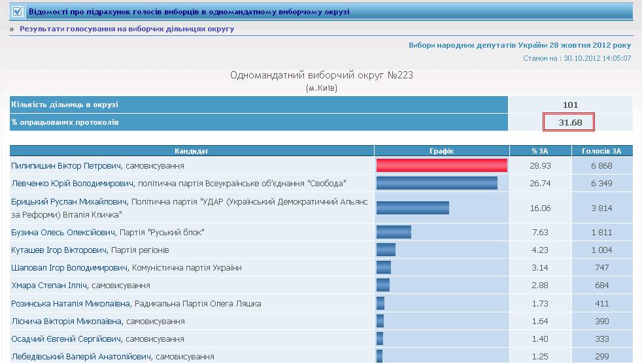Open candidate Пилипишин Віктор Петрович
The width and height of the screenshot is (642, 364).
[67, 166]
